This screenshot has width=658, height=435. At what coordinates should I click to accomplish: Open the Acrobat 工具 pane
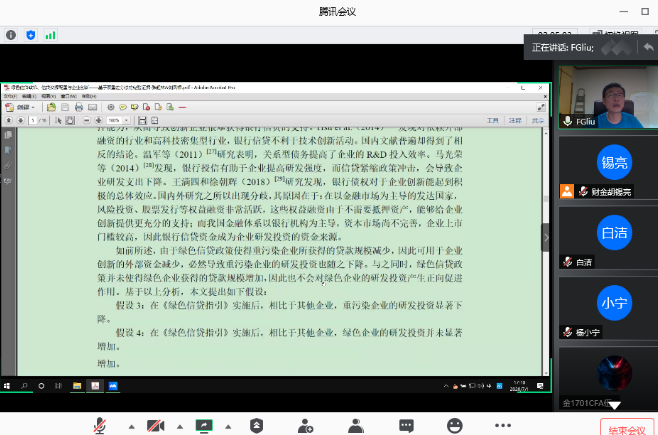(x=493, y=121)
